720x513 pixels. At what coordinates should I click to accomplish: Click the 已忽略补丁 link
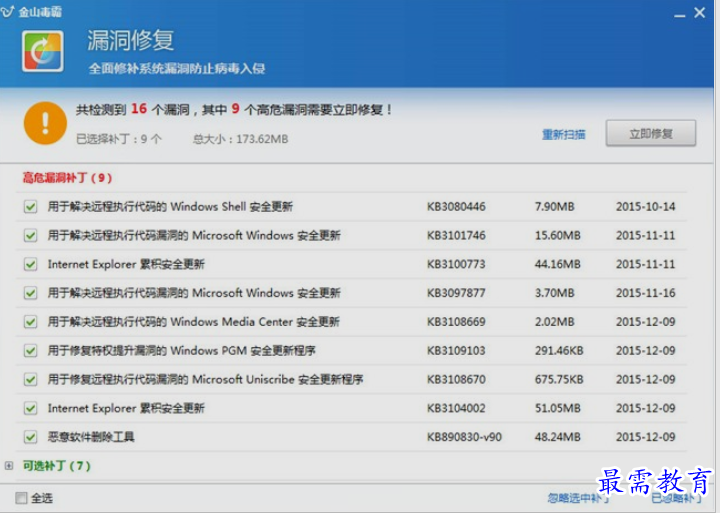tap(676, 498)
